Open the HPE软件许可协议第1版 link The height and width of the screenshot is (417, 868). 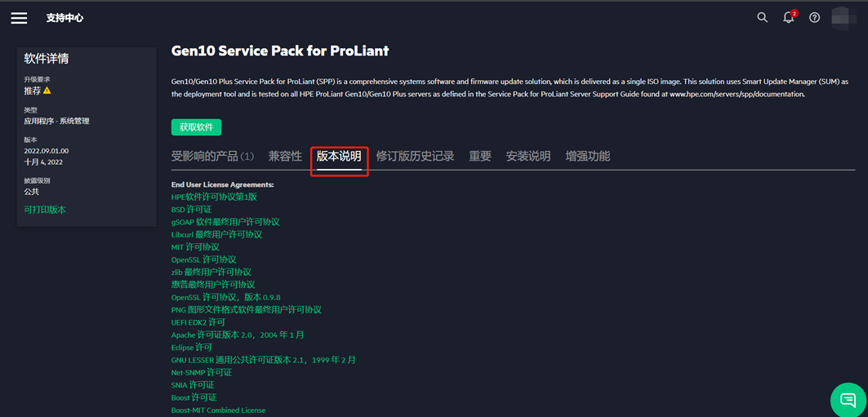(x=214, y=197)
